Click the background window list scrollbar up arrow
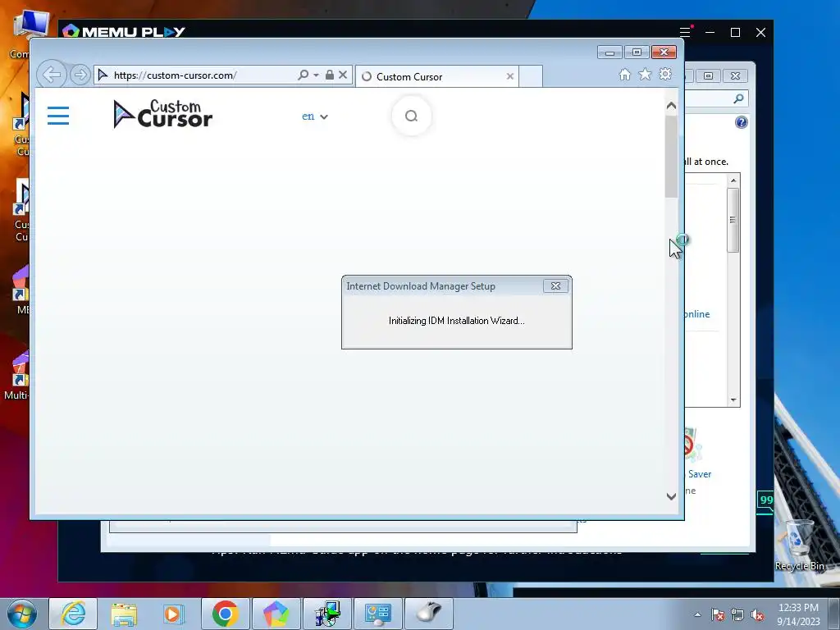The image size is (840, 630). click(x=733, y=180)
